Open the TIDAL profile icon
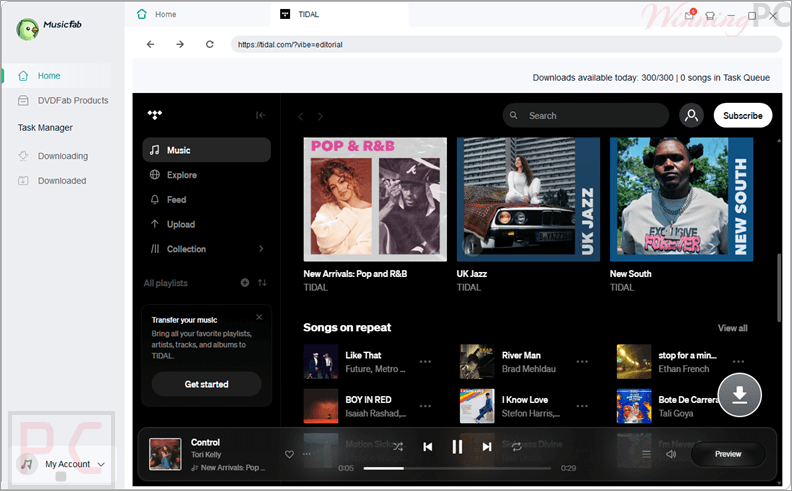This screenshot has height=491, width=792. click(x=691, y=116)
